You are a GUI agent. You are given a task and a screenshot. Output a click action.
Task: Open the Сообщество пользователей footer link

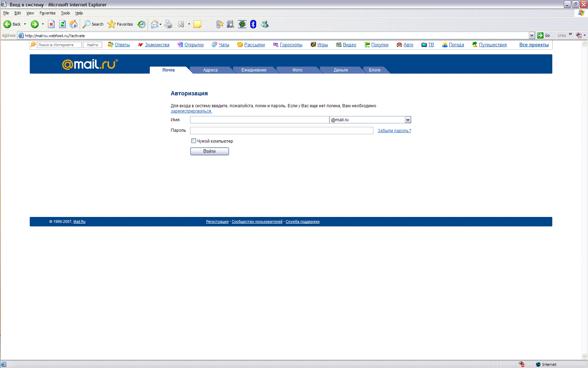point(257,222)
